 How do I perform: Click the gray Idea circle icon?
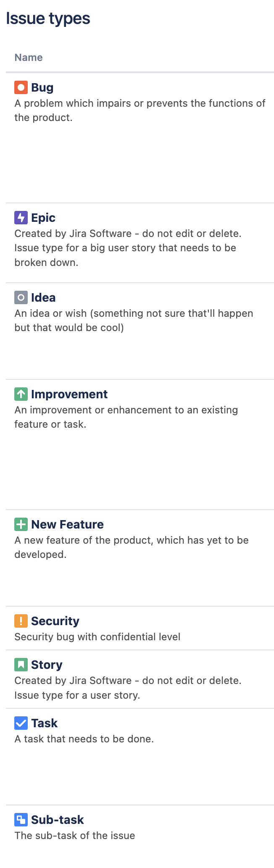21,297
